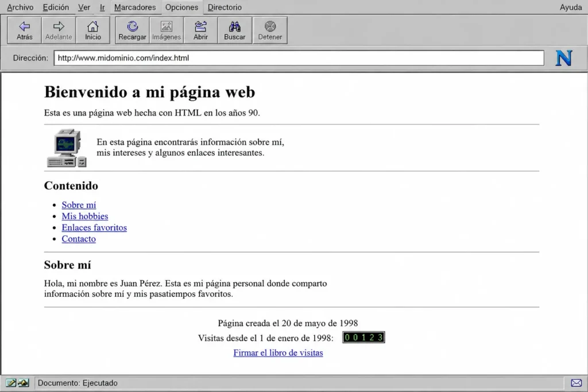Open the Archivo menu
Viewport: 588px width, 392px height.
(x=20, y=7)
